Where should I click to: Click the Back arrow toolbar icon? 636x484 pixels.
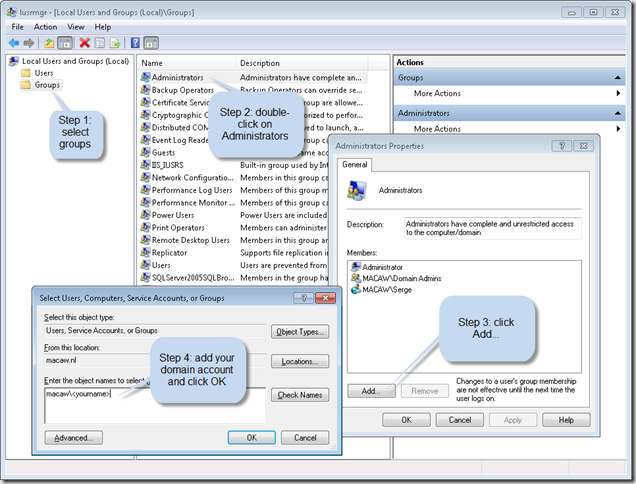click(x=14, y=43)
